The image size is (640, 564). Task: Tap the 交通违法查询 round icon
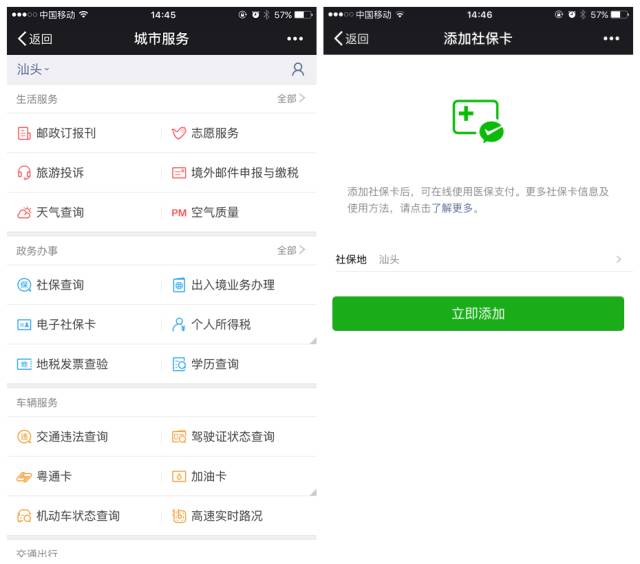point(24,436)
